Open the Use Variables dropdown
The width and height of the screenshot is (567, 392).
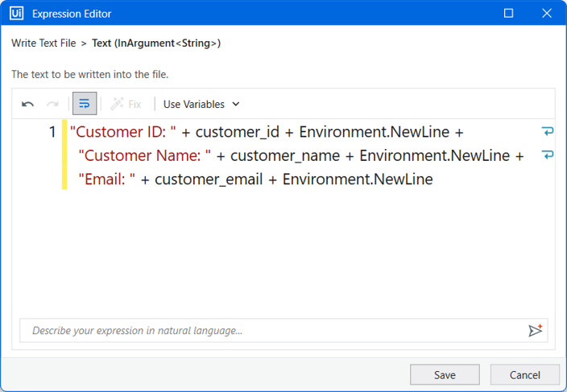click(201, 105)
